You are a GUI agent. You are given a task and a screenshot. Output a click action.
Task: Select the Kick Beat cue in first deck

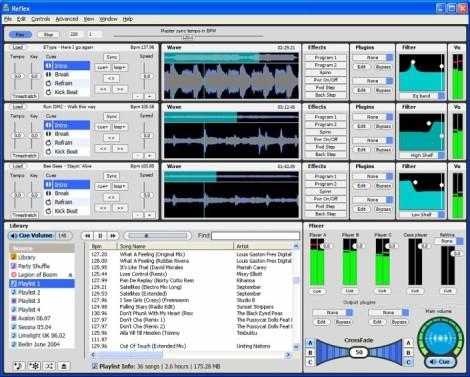coord(67,92)
